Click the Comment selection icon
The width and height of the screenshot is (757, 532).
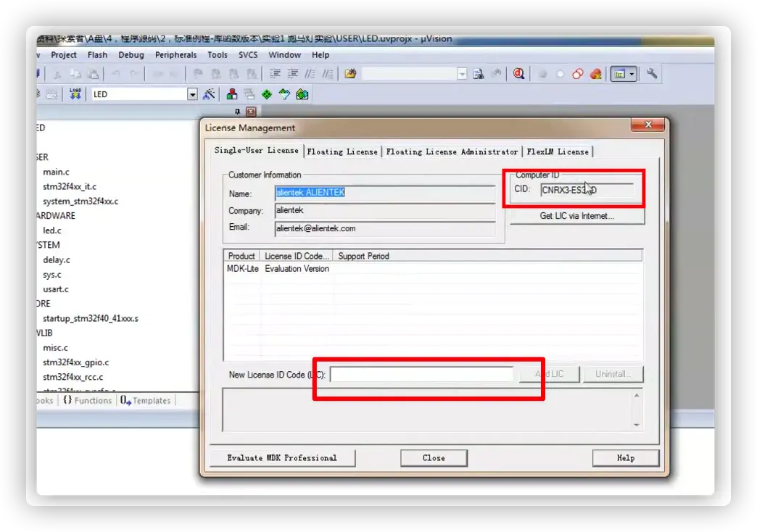[x=310, y=74]
